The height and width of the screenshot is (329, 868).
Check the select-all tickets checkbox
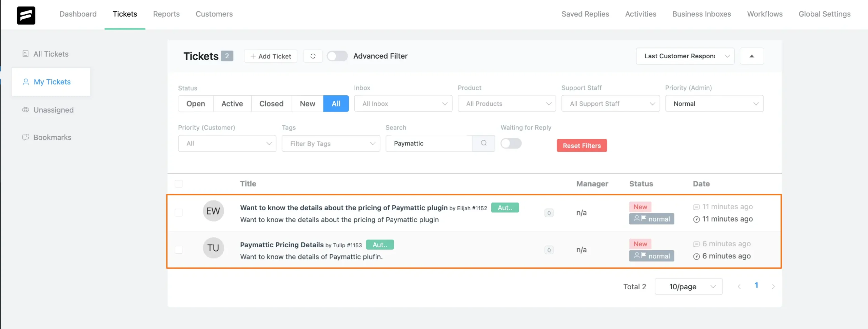(179, 183)
